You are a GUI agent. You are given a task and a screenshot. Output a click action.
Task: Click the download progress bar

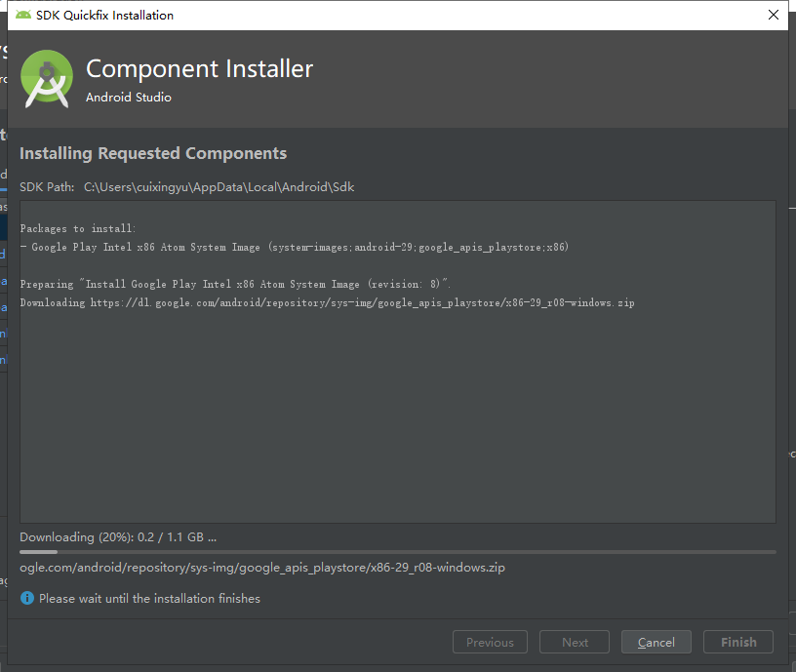tap(398, 552)
